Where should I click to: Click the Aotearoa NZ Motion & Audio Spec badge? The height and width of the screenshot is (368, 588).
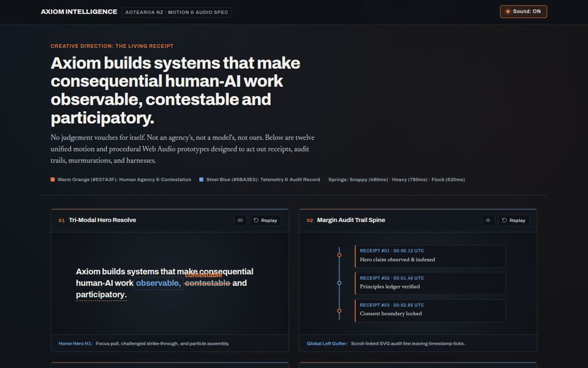(x=176, y=12)
